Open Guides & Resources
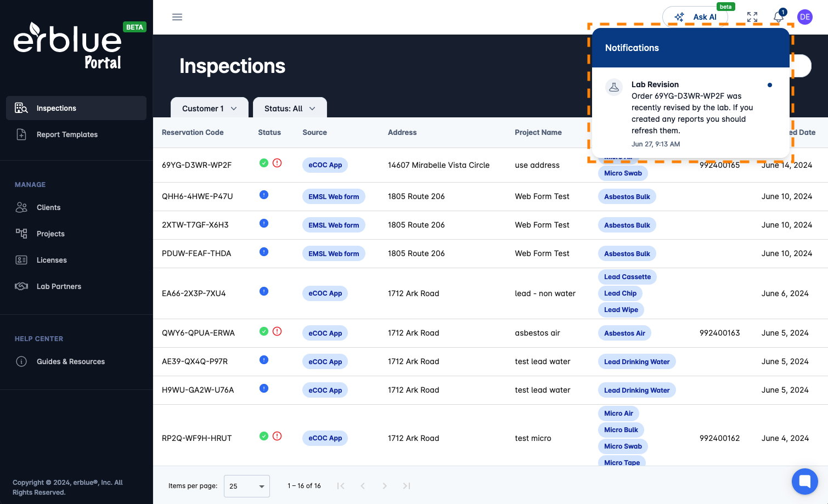Screen dimensions: 828x504 pos(76,361)
